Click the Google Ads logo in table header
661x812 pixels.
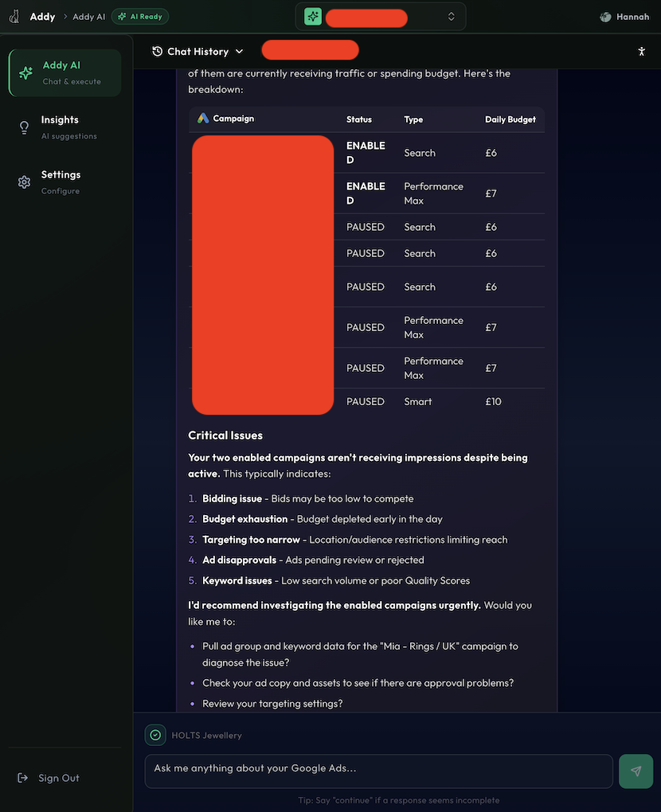pos(203,119)
